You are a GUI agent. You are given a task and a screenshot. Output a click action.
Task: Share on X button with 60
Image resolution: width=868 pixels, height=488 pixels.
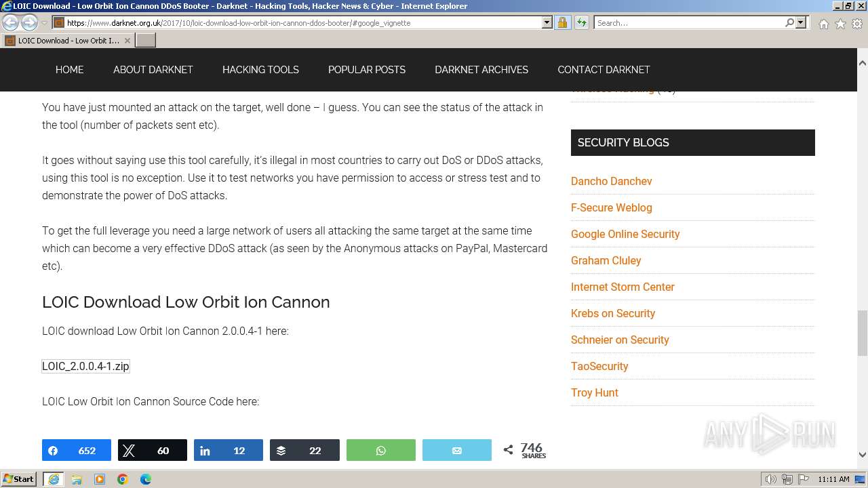point(153,450)
